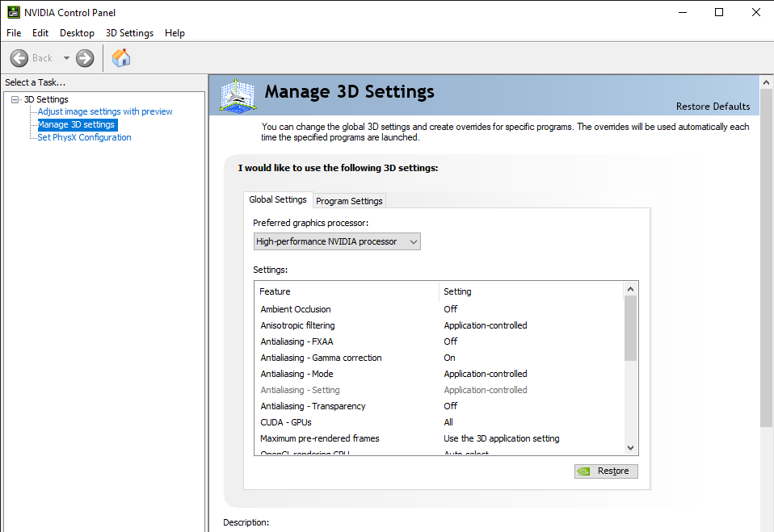Click the Restore button
774x532 pixels.
(606, 471)
